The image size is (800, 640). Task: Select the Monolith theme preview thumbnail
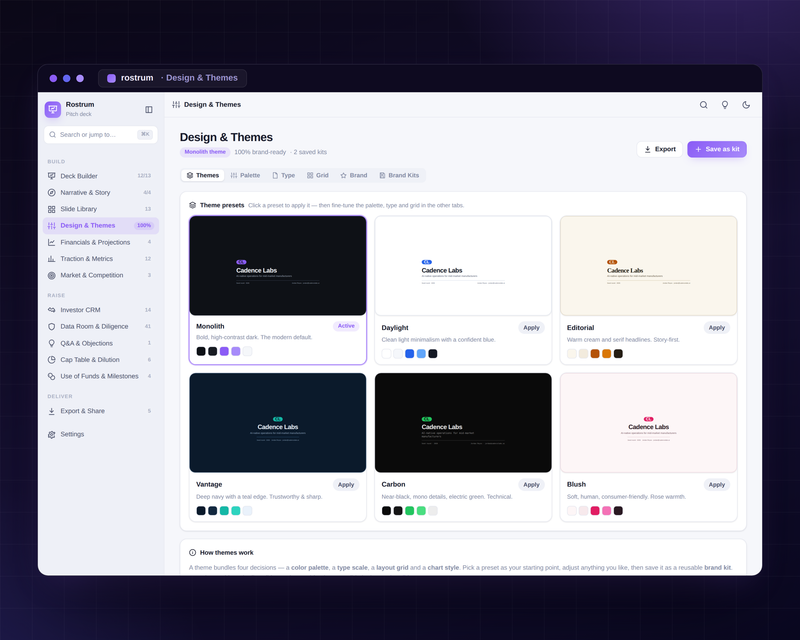click(278, 265)
